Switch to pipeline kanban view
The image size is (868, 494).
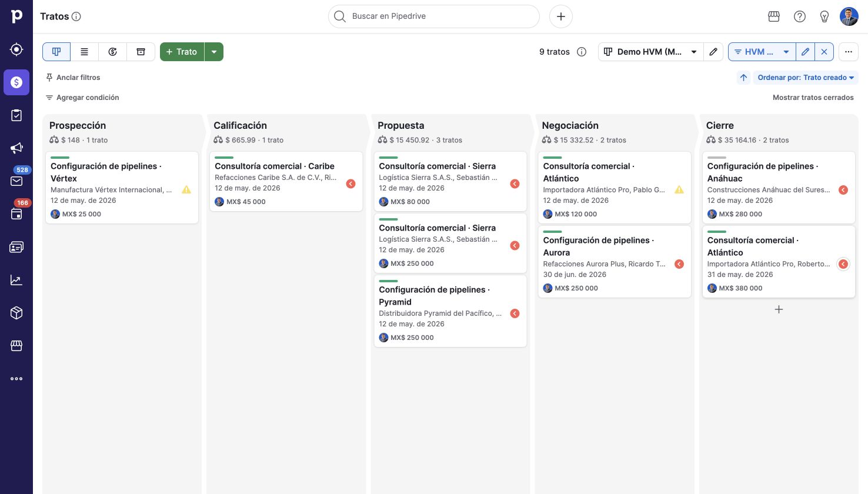(x=56, y=52)
